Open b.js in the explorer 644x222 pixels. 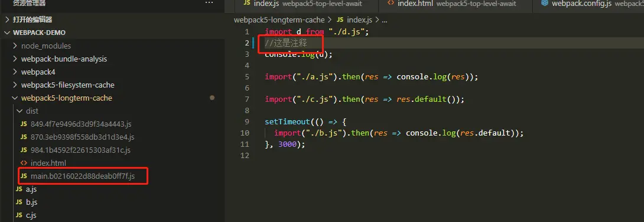click(32, 202)
